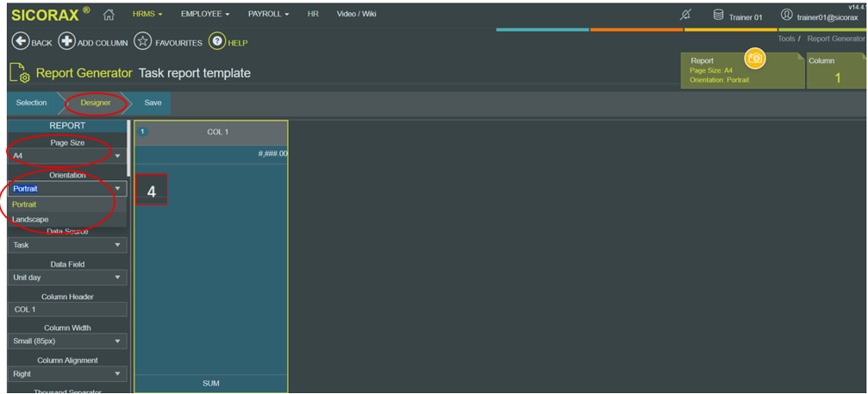868x394 pixels.
Task: Click the FAVOURITES button label
Action: pos(178,42)
